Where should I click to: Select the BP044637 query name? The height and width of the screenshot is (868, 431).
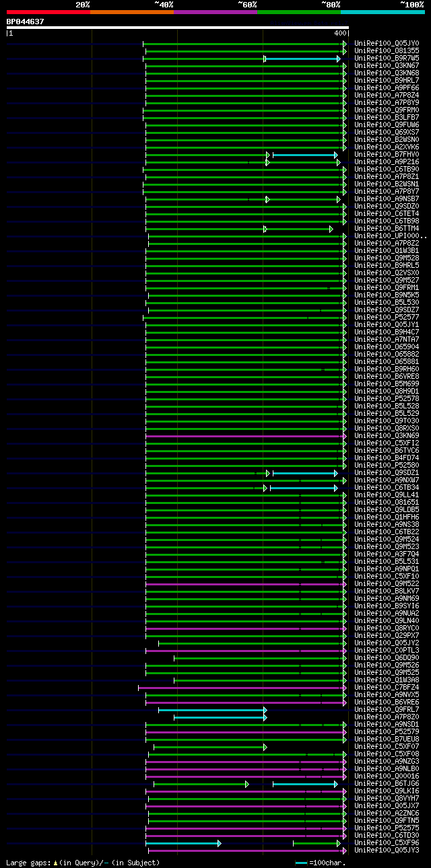click(x=26, y=22)
